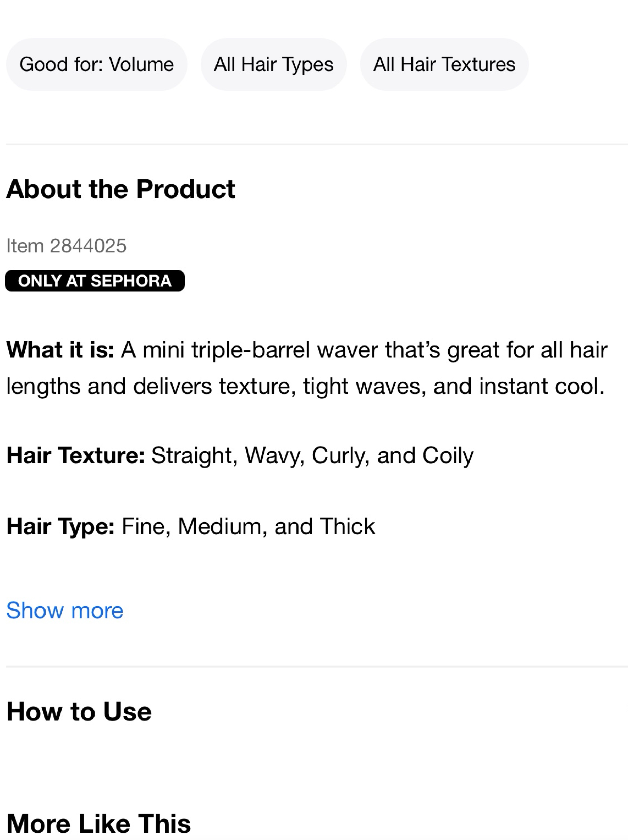Click the word Thick in Hair Type
The image size is (628, 840).
347,526
